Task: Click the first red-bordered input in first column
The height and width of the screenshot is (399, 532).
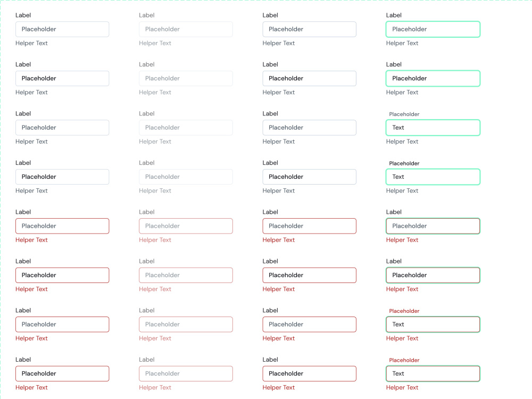Action: (62, 226)
